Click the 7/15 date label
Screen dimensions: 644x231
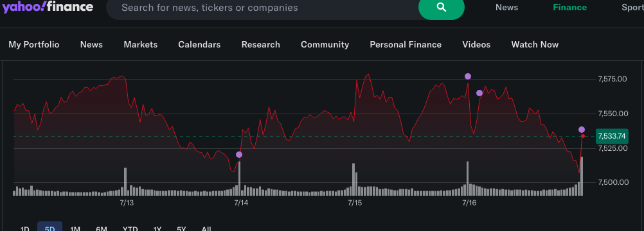click(x=355, y=203)
